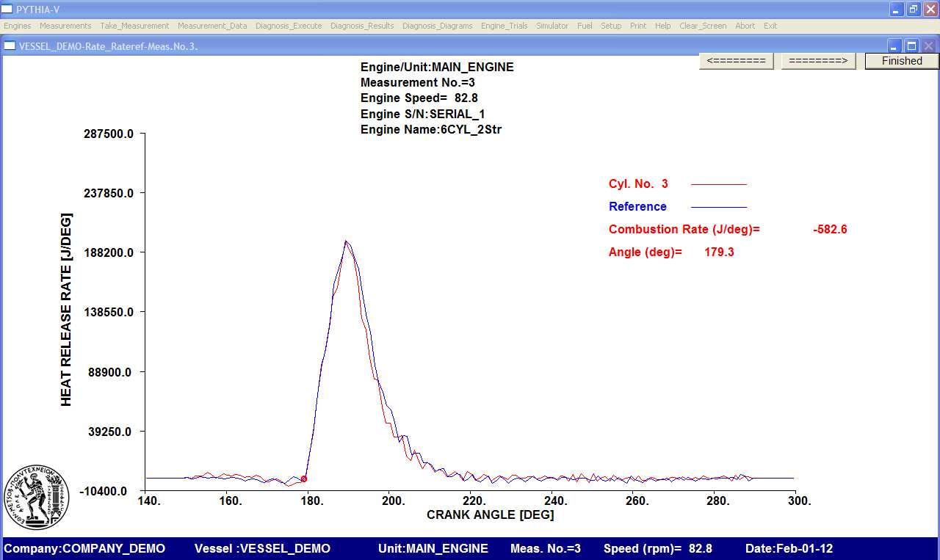Click the VESSEL_DEMO child window icon

10,46
